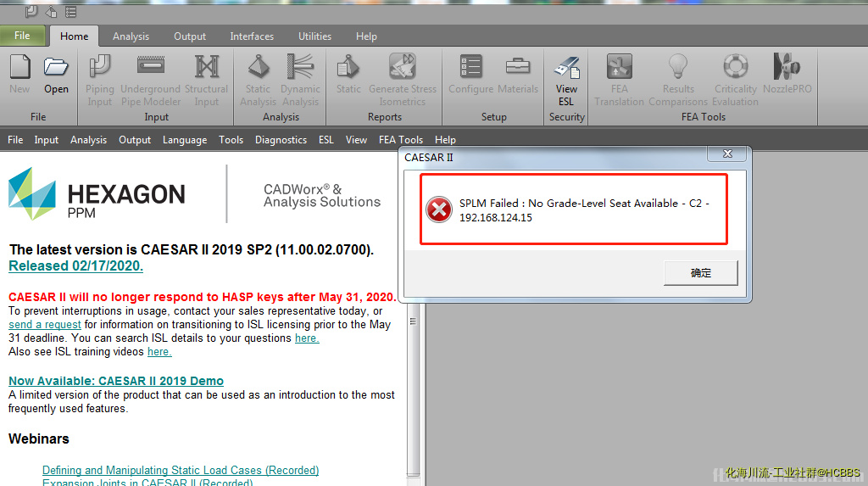Click View ESL security icon

567,67
